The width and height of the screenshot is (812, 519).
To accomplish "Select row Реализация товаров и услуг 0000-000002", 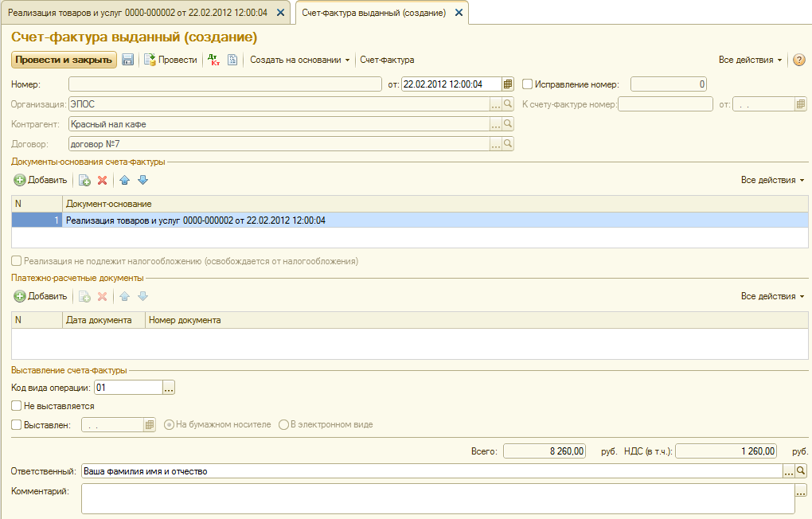I will tap(410, 220).
